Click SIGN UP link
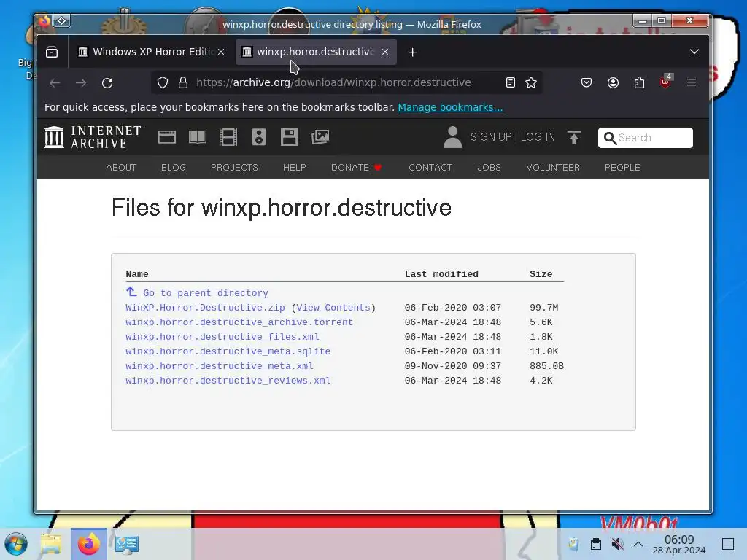 (x=491, y=137)
